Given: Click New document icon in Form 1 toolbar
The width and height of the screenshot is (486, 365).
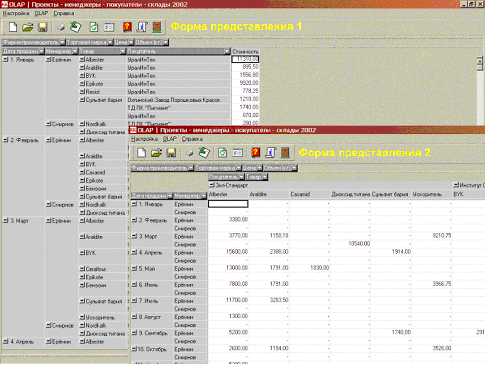Looking at the screenshot, I should pos(13,27).
